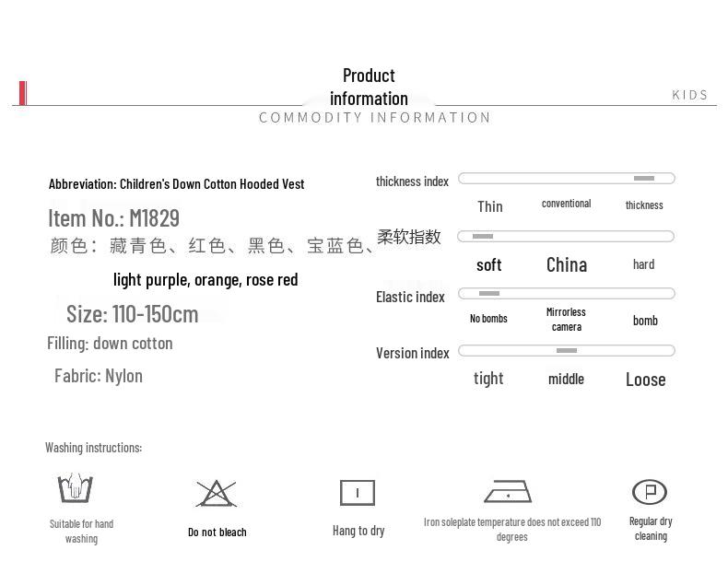Click the Product information heading

370,87
